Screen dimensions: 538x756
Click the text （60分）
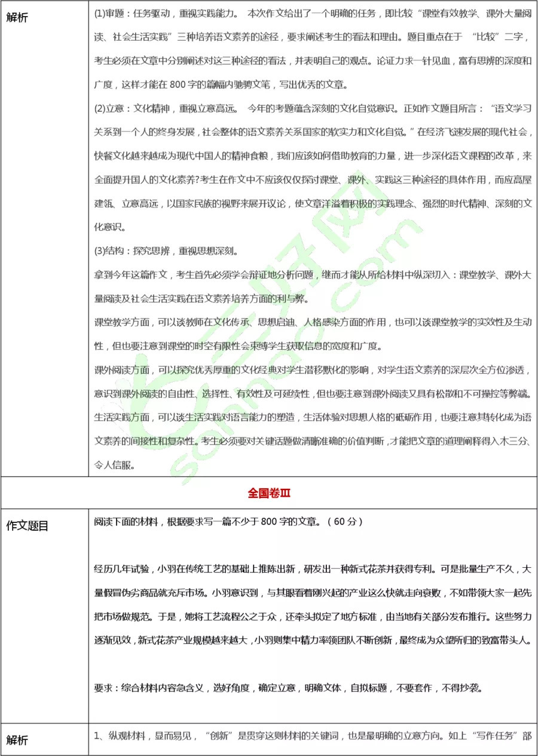tap(345, 521)
